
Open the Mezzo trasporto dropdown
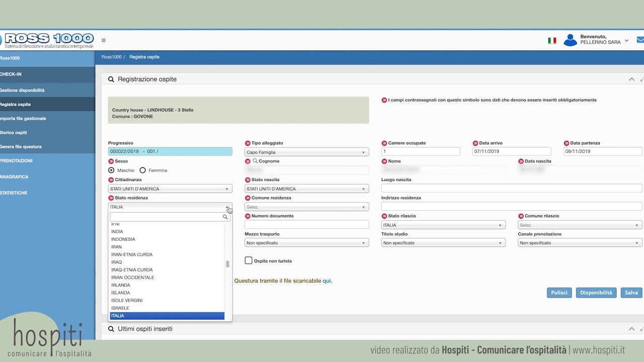(x=307, y=243)
